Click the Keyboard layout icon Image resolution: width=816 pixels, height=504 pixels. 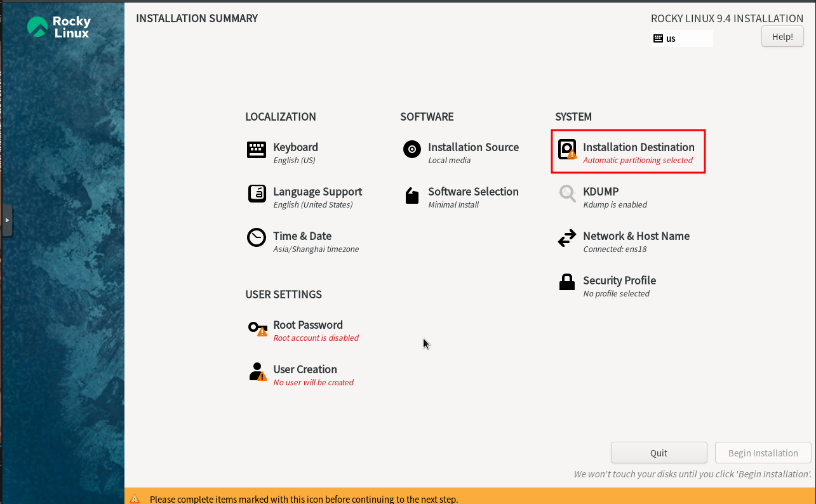coord(257,150)
